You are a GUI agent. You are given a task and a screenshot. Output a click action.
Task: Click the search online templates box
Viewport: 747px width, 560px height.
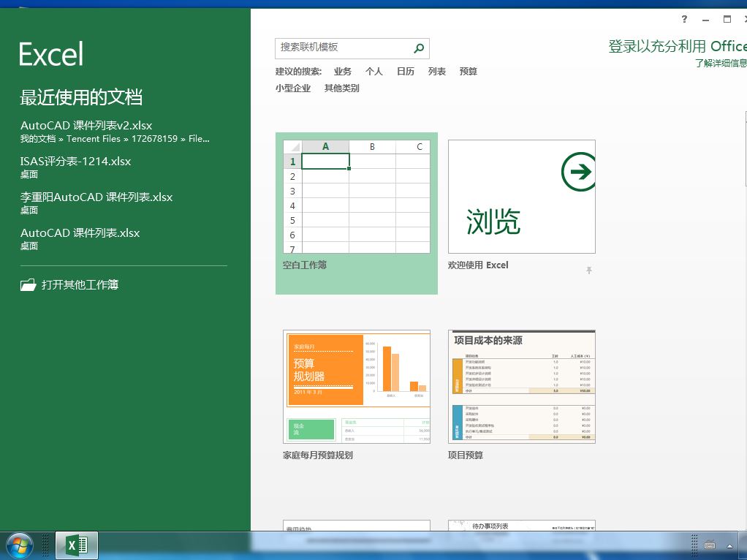[352, 48]
